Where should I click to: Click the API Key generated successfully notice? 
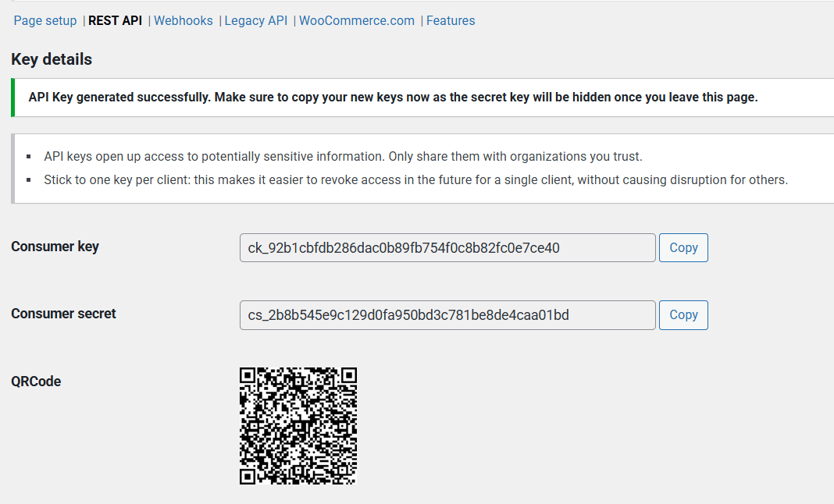click(393, 98)
